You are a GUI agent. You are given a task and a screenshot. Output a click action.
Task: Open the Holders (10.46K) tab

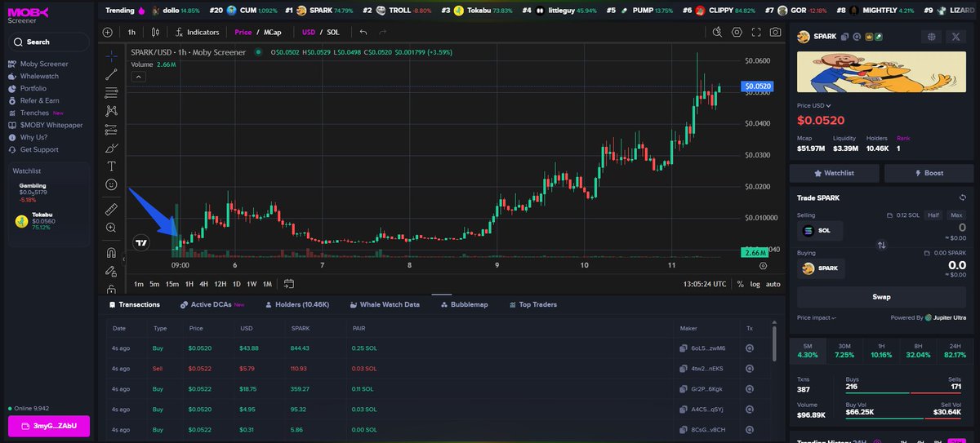click(x=297, y=304)
